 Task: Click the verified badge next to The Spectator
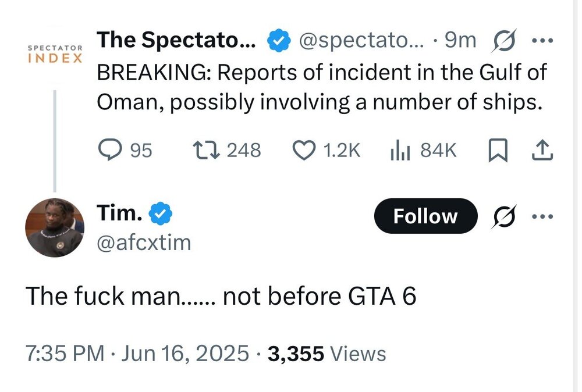click(x=278, y=40)
